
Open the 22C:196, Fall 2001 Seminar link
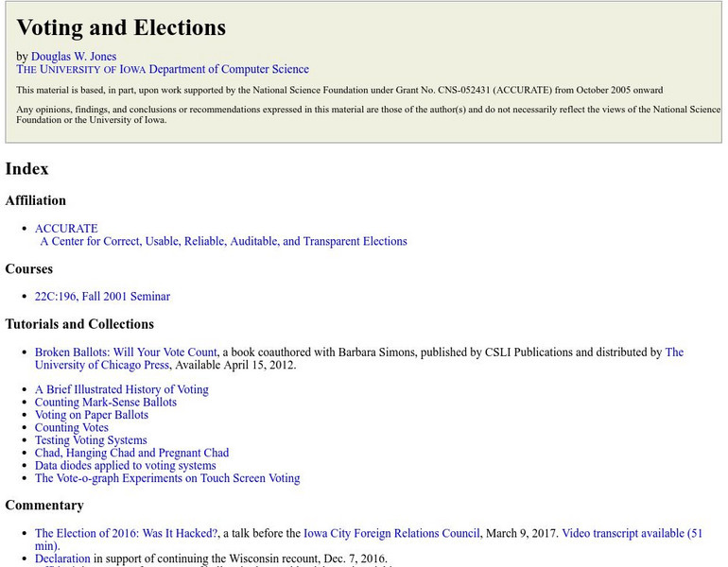[102, 296]
